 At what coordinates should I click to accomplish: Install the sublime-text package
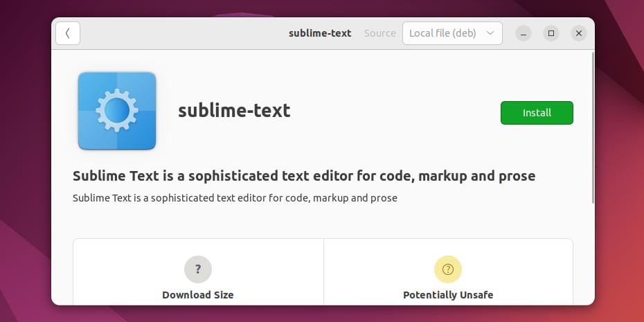[537, 113]
